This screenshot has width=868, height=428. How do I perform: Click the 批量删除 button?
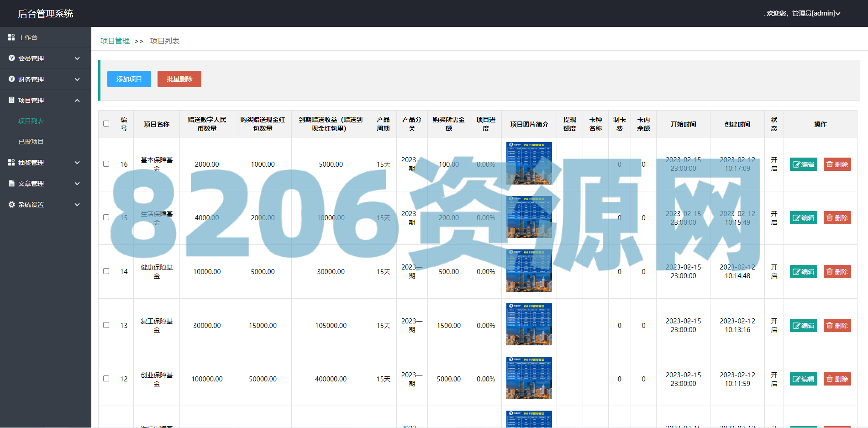[179, 79]
